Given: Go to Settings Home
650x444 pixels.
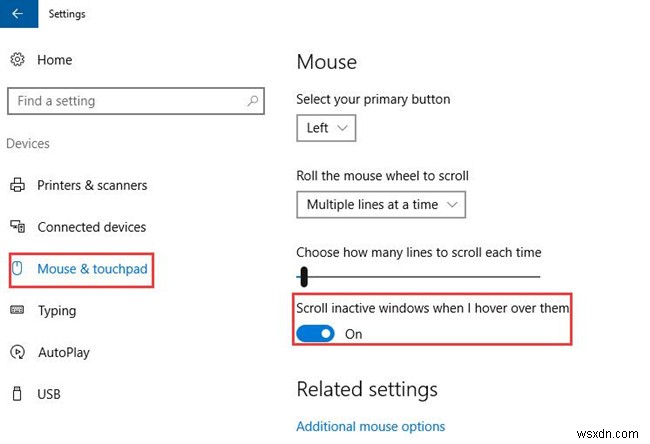Looking at the screenshot, I should [55, 60].
